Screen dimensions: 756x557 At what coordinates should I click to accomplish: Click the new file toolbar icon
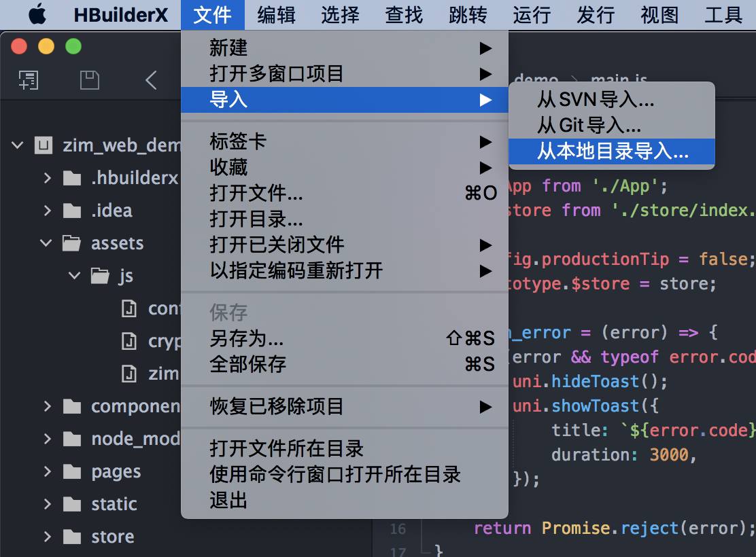pos(29,80)
